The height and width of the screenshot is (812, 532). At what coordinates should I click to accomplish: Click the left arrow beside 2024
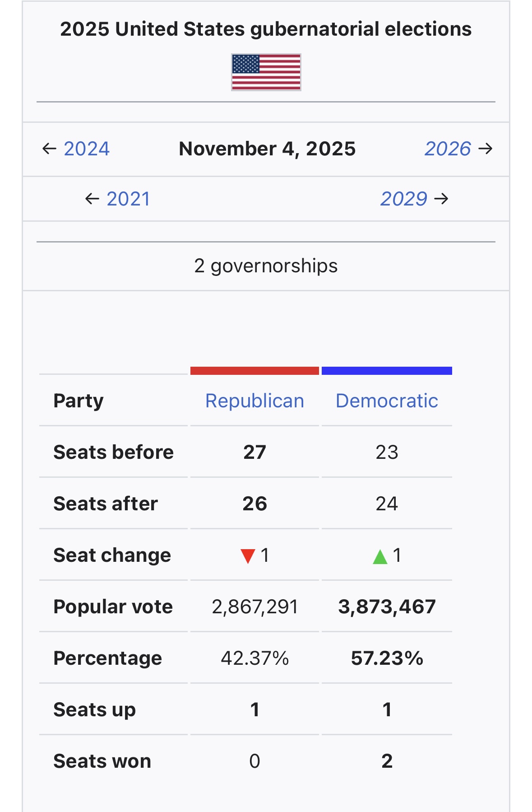click(49, 149)
